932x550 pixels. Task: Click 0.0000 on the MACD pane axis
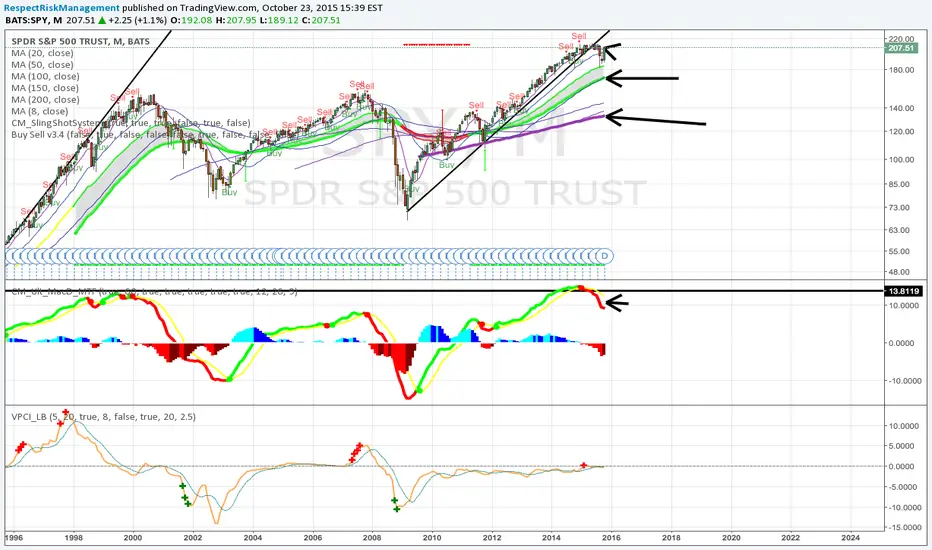point(903,343)
